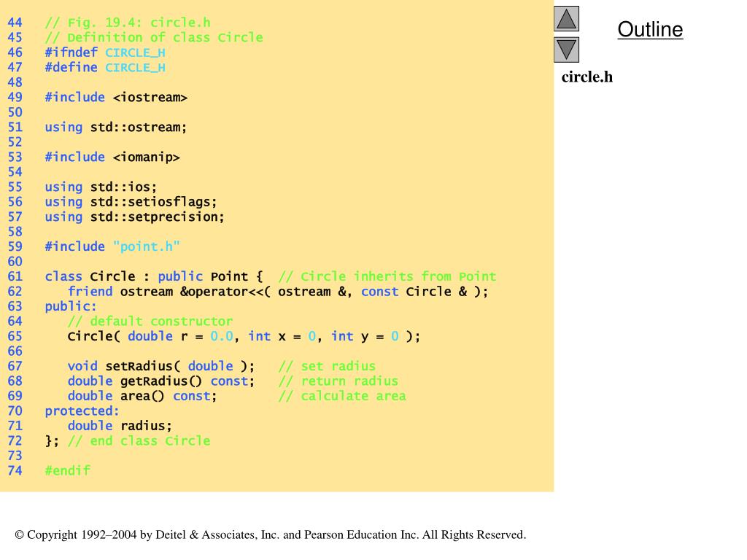Click comment '// calculate area'
Viewport: 747px width, 560px height.
coord(342,396)
